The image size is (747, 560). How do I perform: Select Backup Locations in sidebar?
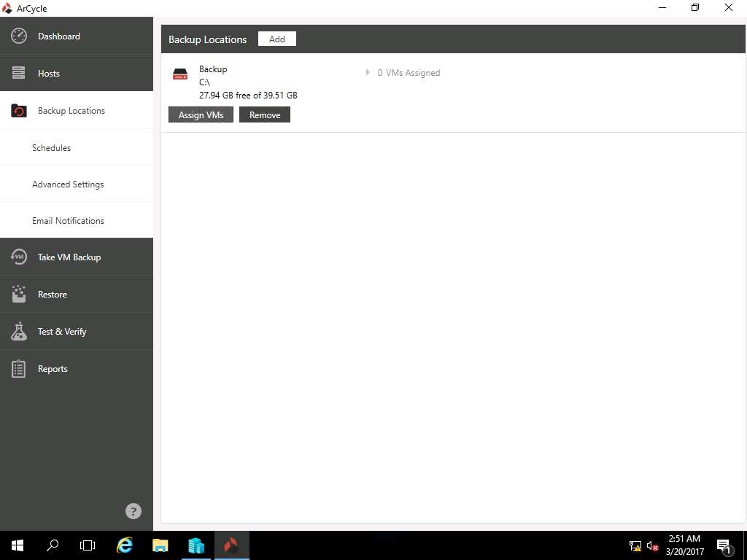[x=76, y=110]
